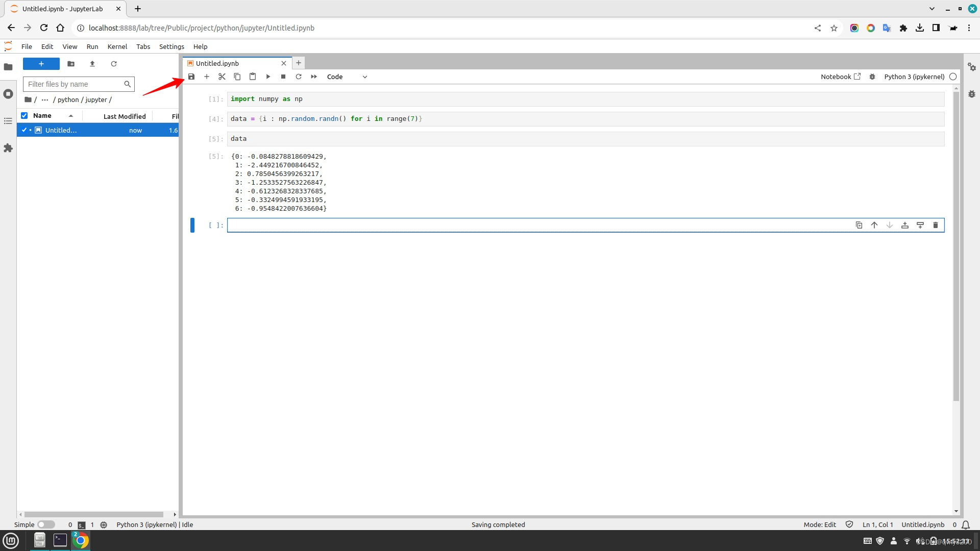Screen dimensions: 980x551
Task: Save the notebook with the floppy disk icon
Action: click(x=191, y=77)
